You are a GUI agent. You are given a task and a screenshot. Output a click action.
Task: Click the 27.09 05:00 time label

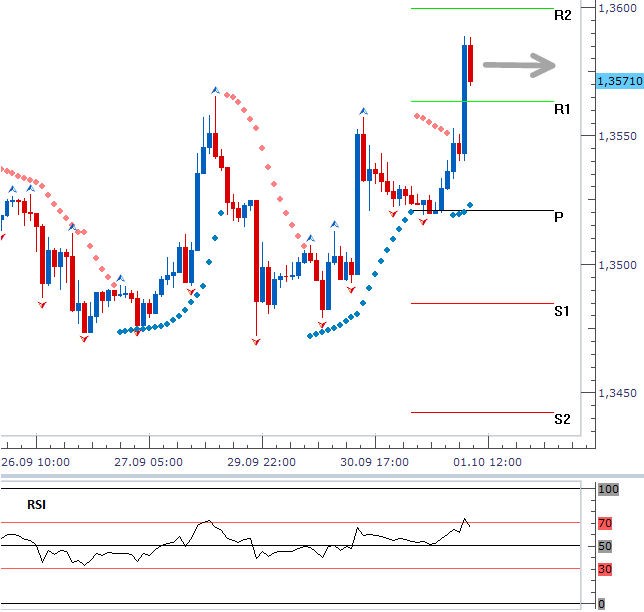(x=148, y=462)
